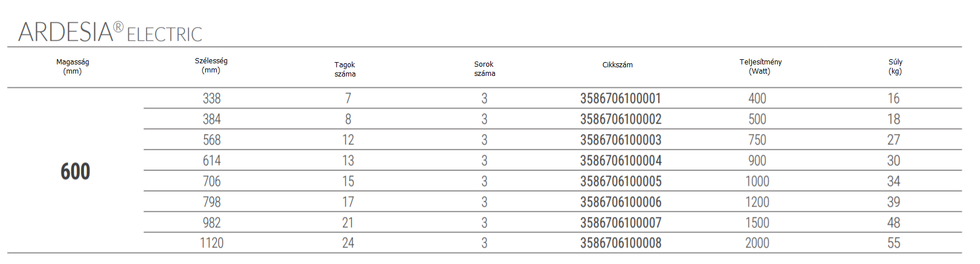Select article number 3586706100001
Image resolution: width=980 pixels, height=264 pixels.
click(x=620, y=98)
